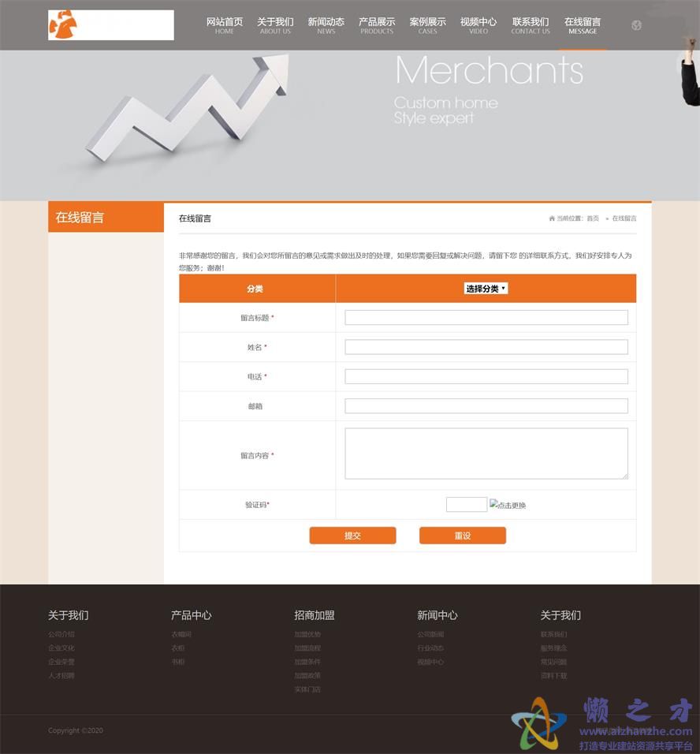Focus the 留言标题 input field

(x=486, y=318)
